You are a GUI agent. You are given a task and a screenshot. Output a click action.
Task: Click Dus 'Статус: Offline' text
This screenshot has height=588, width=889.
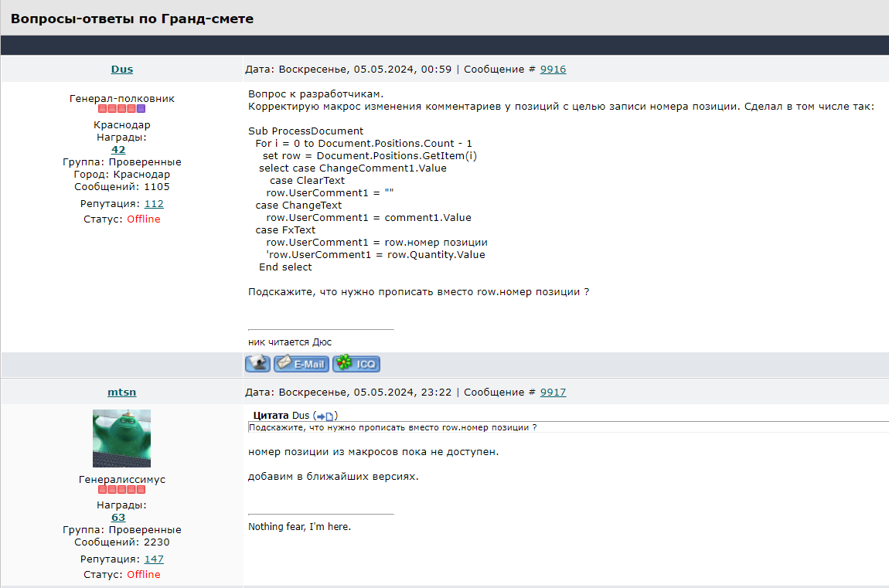122,219
